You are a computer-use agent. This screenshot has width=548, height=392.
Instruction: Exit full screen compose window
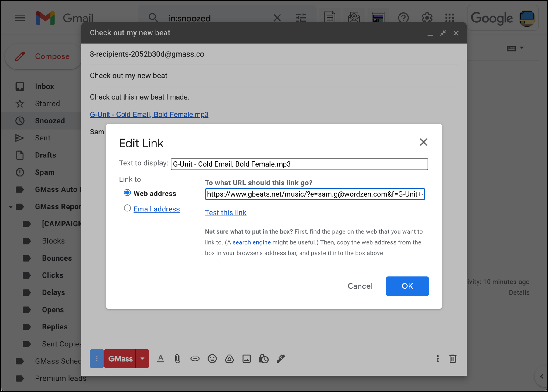443,33
